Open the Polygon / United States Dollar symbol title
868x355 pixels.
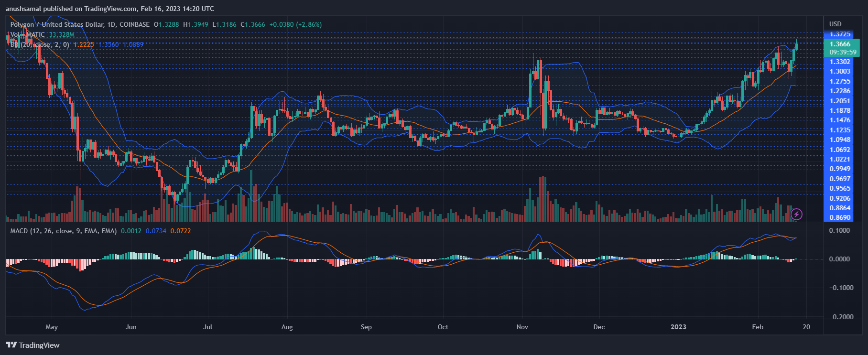80,24
